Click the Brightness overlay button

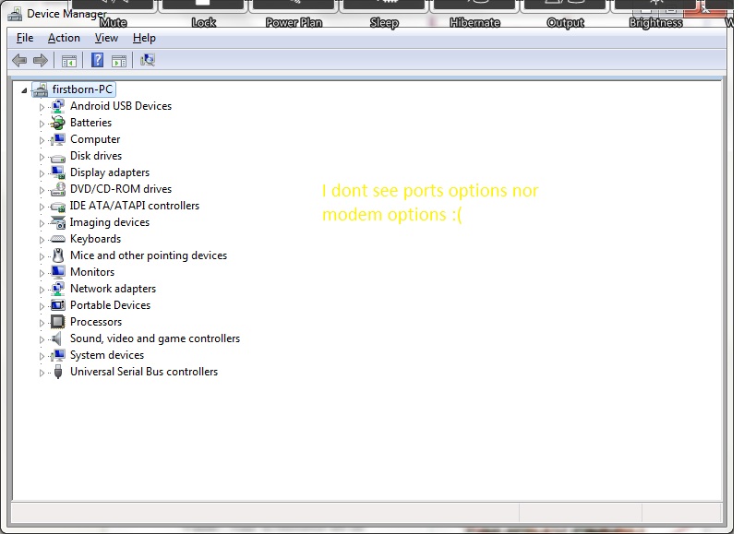655,13
